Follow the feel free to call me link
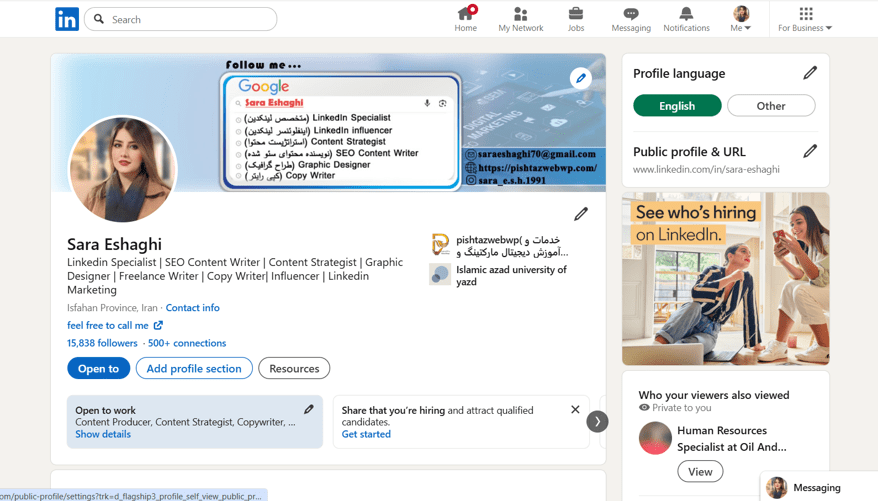 tap(108, 325)
